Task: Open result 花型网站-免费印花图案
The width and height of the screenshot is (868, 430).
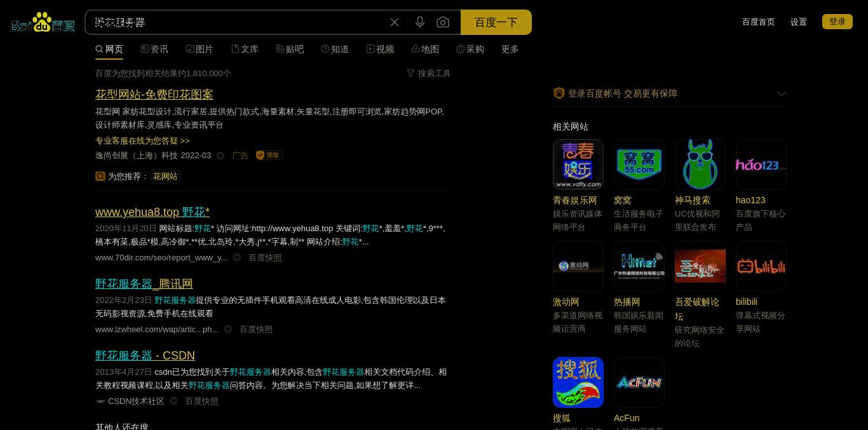Action: click(x=154, y=95)
